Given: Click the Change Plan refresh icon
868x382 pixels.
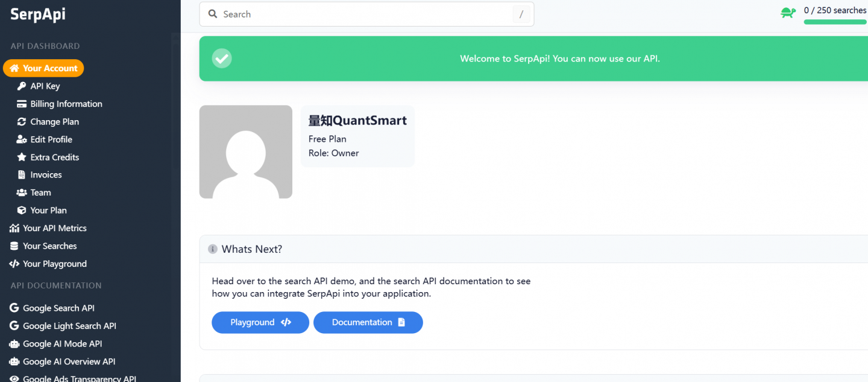Looking at the screenshot, I should pyautogui.click(x=22, y=122).
